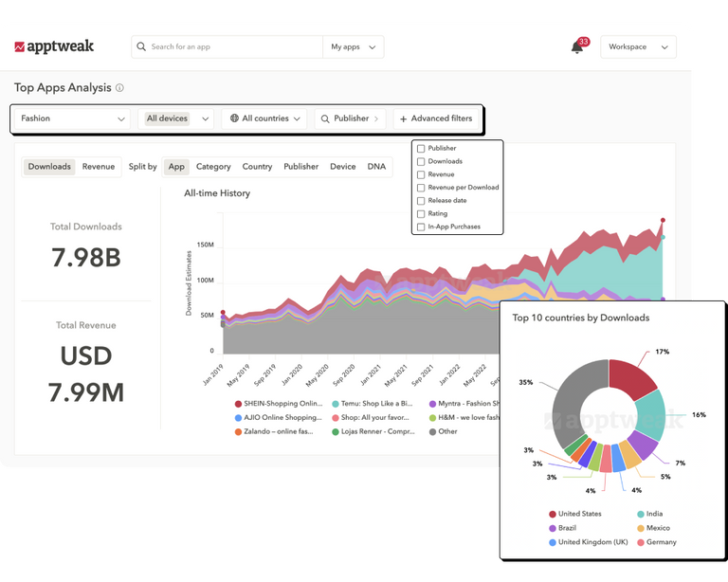Click the purple 7% donut segment
Image resolution: width=728 pixels, height=582 pixels.
[643, 446]
